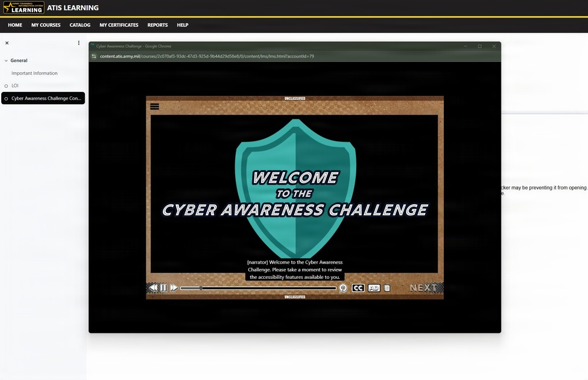
Task: Open the hamburger menu in the course player
Action: pyautogui.click(x=155, y=106)
